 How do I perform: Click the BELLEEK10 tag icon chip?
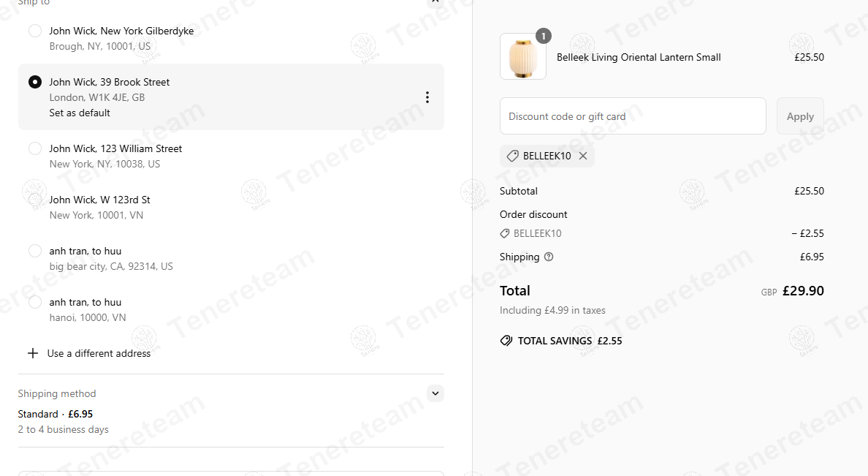coord(513,156)
